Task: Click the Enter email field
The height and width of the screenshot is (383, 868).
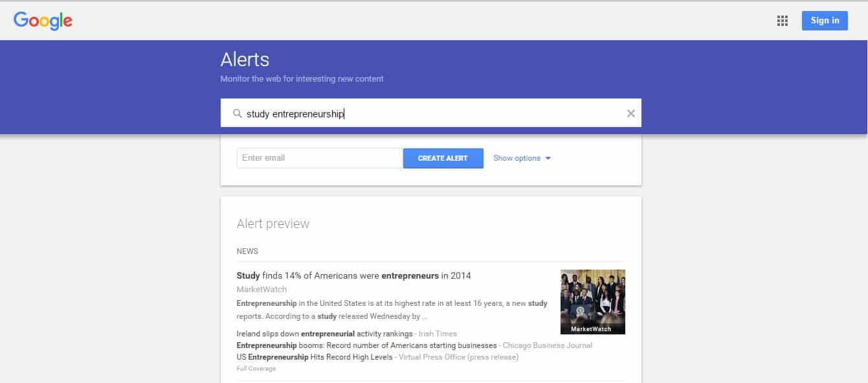Action: pyautogui.click(x=319, y=158)
